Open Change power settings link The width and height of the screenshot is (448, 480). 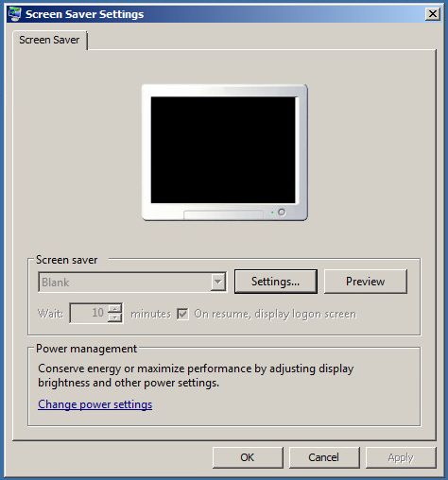[x=95, y=404]
